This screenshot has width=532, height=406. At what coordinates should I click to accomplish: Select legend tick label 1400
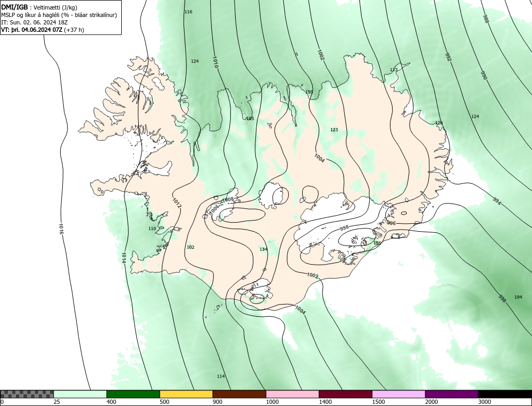[x=326, y=402]
